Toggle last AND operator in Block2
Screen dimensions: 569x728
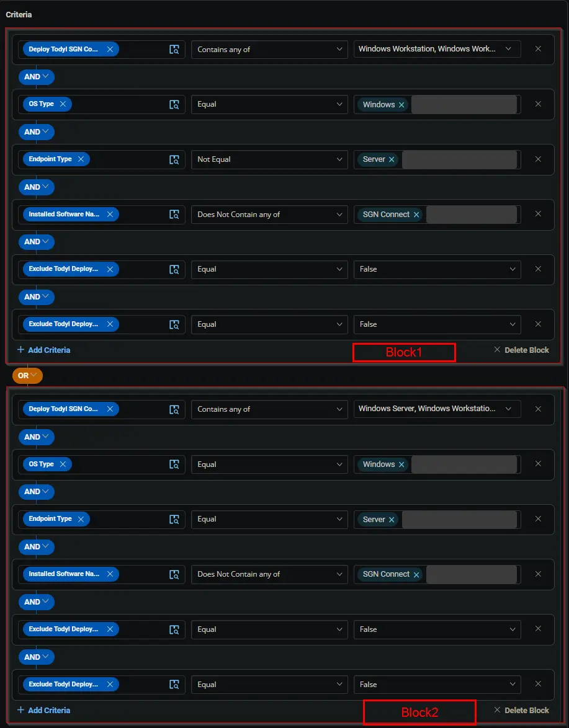(36, 657)
